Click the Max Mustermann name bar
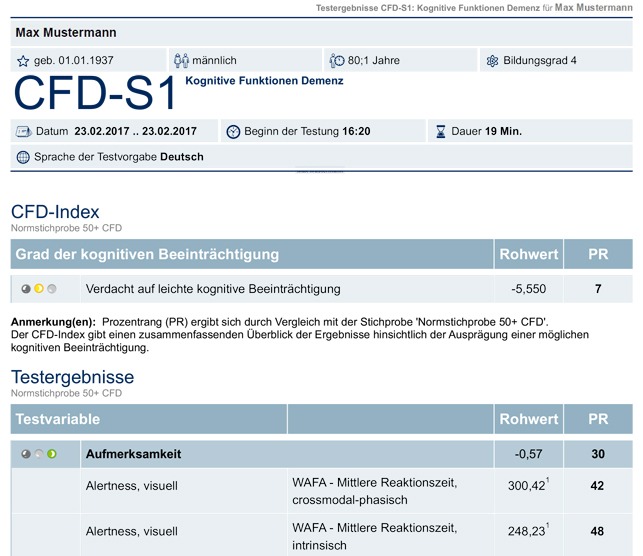 (x=322, y=32)
